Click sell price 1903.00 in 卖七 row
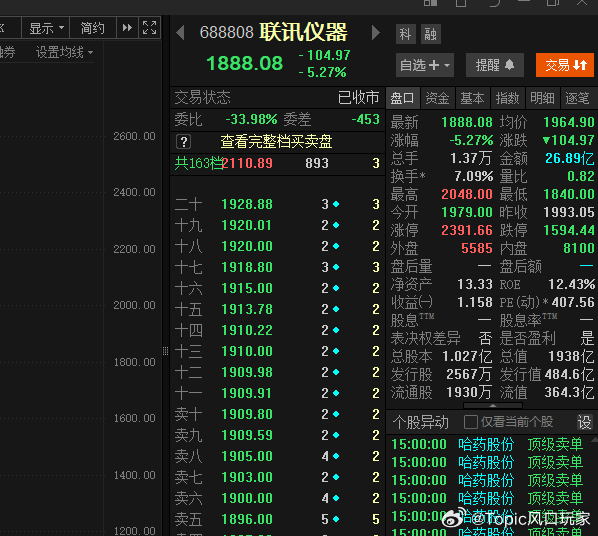The image size is (598, 536). 247,477
